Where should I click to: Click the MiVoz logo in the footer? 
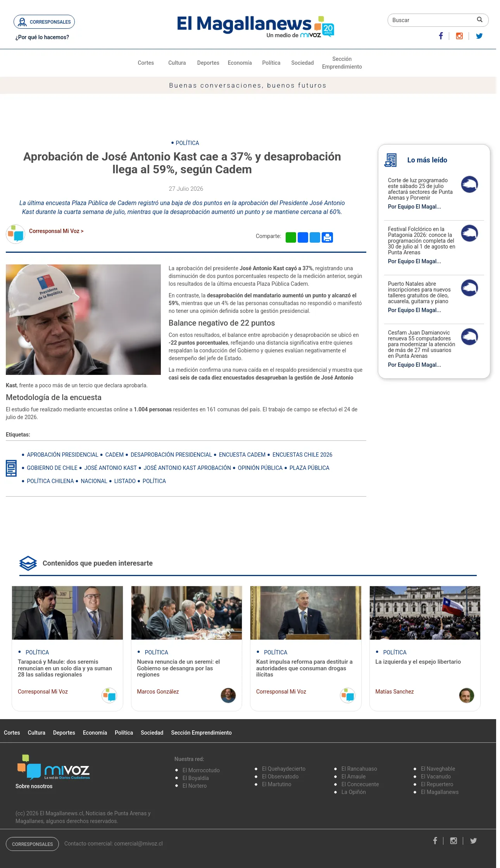pyautogui.click(x=53, y=767)
